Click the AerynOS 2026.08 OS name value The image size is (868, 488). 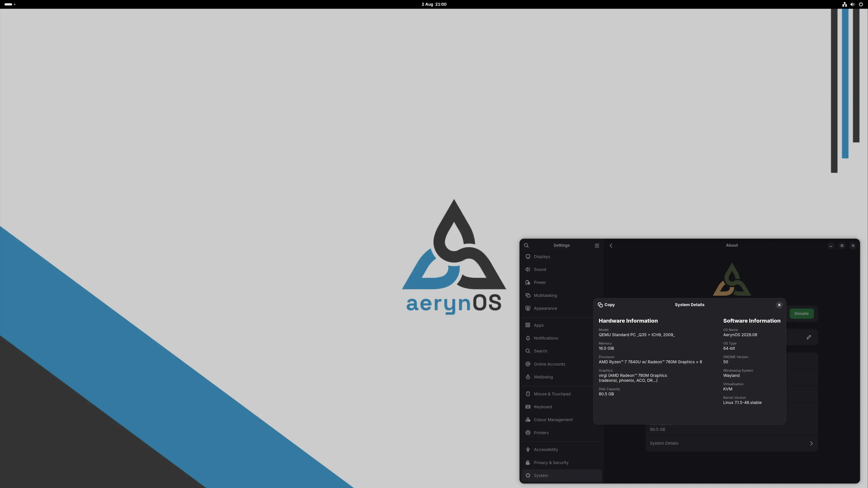740,335
